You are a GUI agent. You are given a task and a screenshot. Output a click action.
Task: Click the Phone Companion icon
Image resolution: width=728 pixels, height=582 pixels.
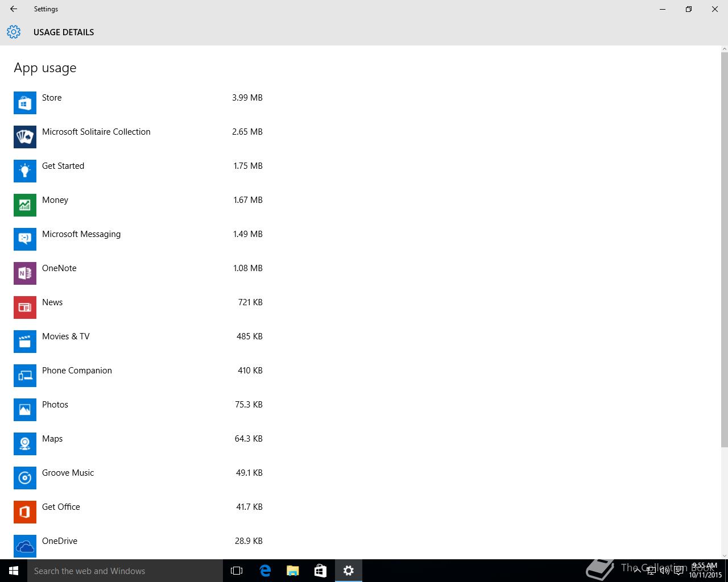[25, 376]
